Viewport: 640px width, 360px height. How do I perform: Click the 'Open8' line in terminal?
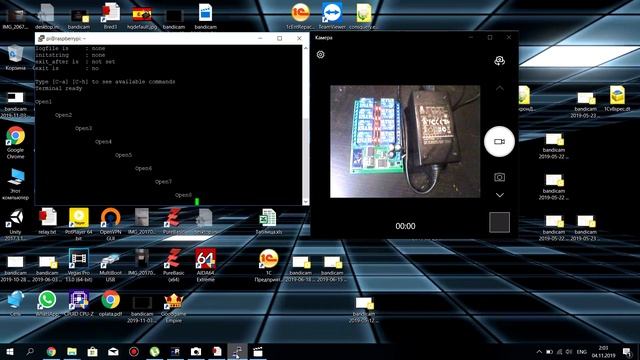pyautogui.click(x=183, y=195)
